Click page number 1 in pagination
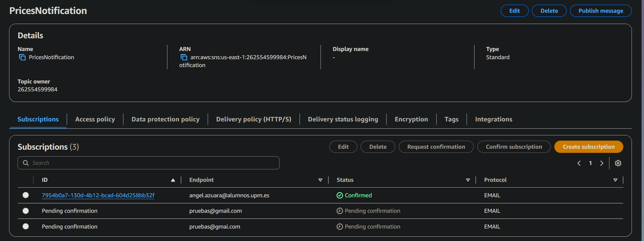The height and width of the screenshot is (241, 644). (590, 163)
